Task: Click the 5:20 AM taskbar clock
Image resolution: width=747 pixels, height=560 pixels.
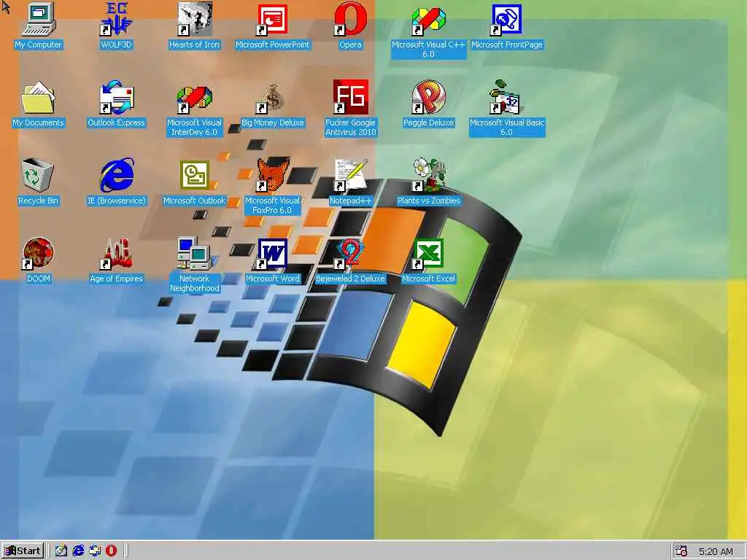Action: (x=716, y=551)
